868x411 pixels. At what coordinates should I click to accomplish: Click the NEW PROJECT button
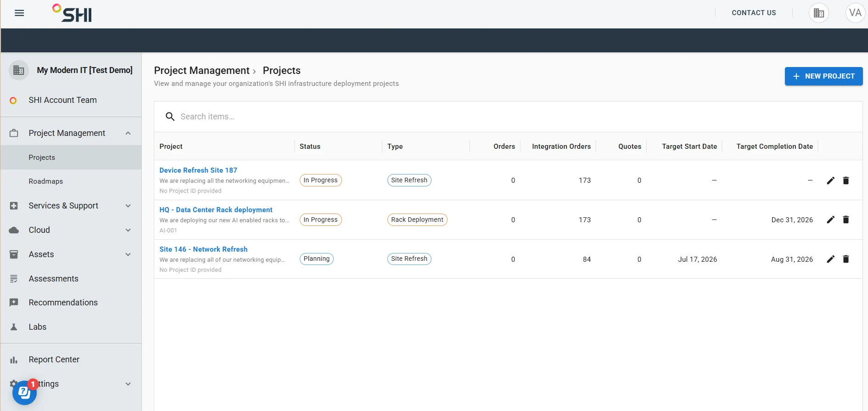823,76
